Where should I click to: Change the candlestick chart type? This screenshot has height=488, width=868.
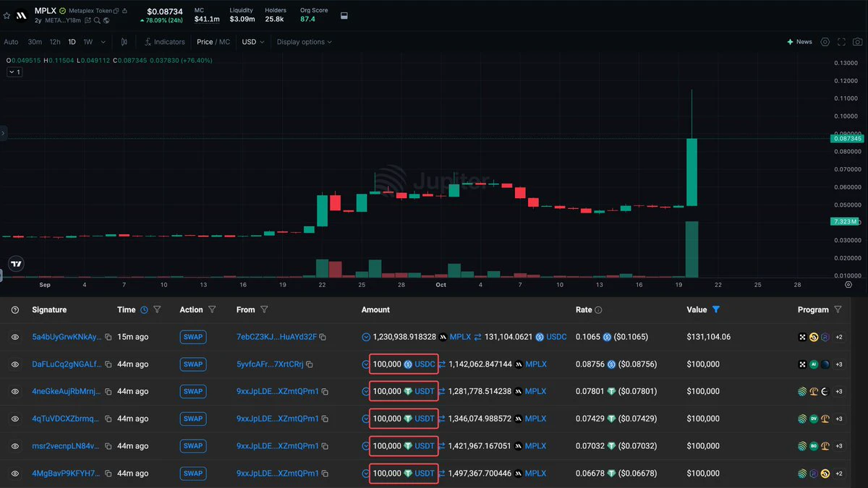(x=124, y=42)
